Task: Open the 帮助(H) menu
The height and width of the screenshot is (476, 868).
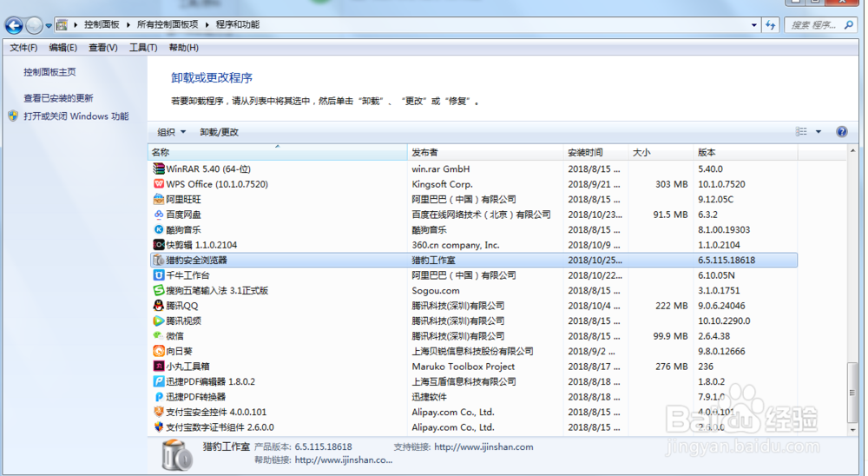Action: click(184, 48)
